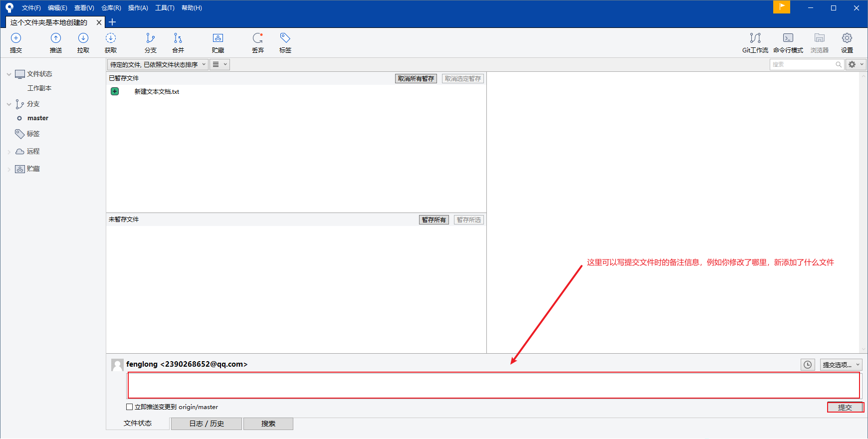Expand the 远程 sidebar section
The width and height of the screenshot is (868, 439).
[8, 152]
